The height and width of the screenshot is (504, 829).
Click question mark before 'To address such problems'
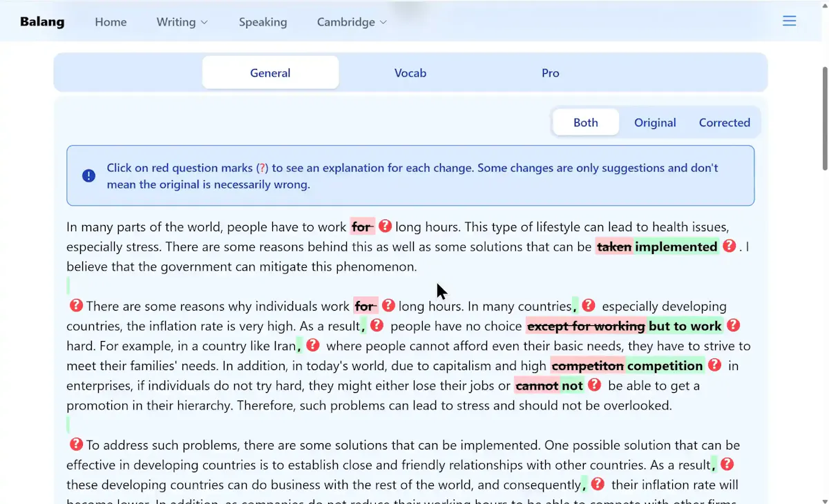tap(76, 445)
